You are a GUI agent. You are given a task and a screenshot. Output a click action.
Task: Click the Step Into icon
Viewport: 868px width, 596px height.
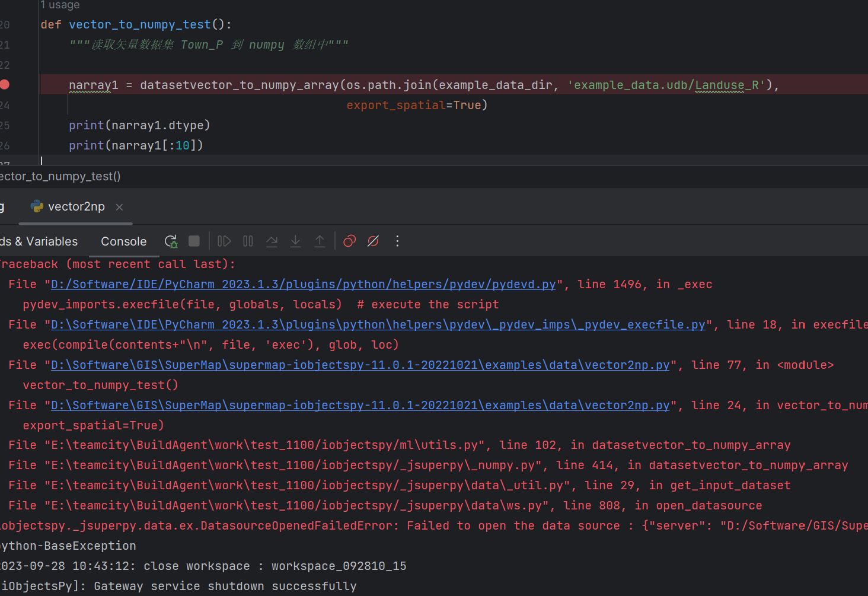[x=295, y=241]
